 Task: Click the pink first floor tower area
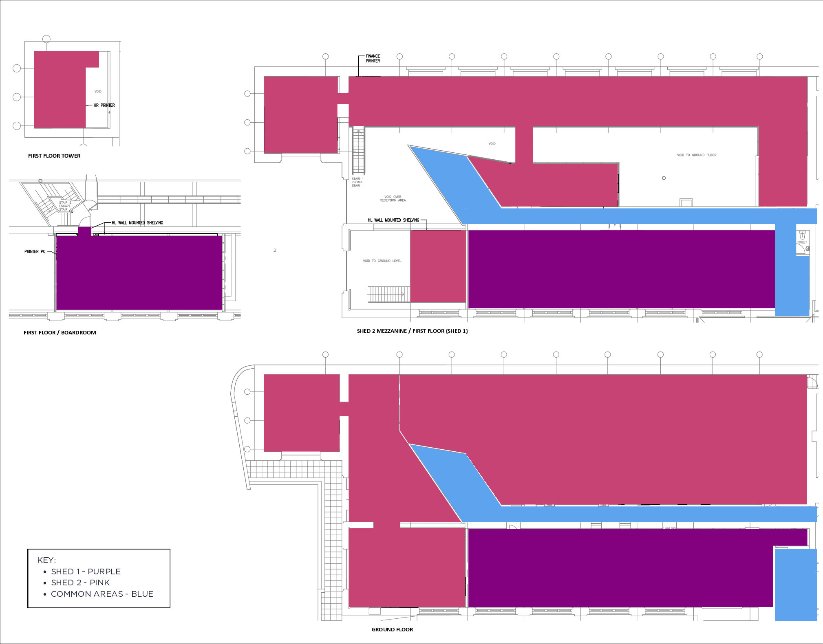coord(60,90)
